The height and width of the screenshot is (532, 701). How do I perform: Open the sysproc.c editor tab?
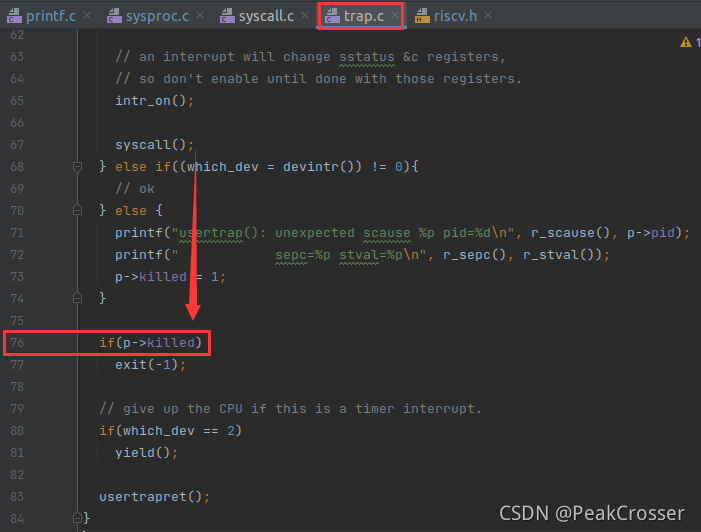pyautogui.click(x=157, y=16)
